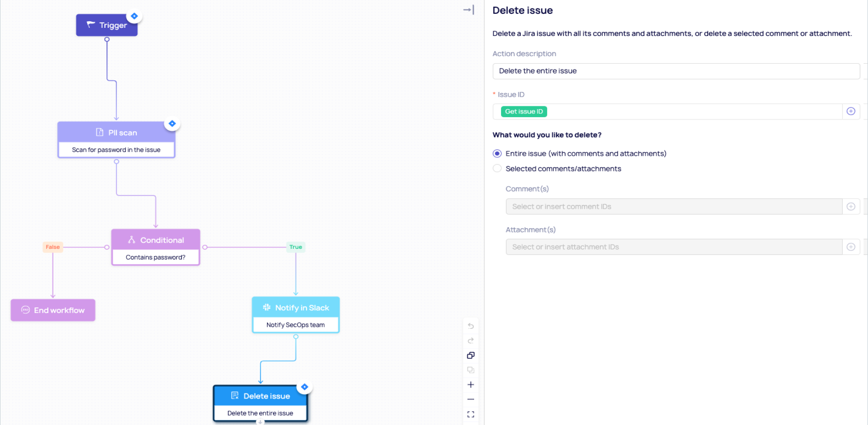Image resolution: width=868 pixels, height=425 pixels.
Task: Click 'Contains password?' description text
Action: coord(156,257)
